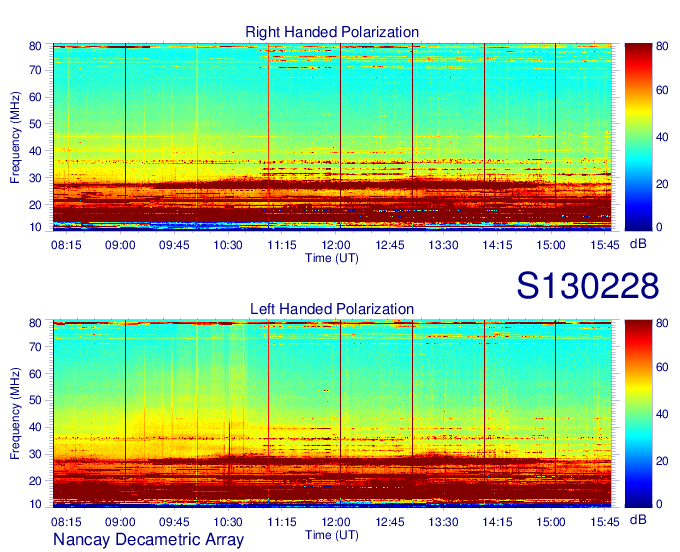680x552 pixels.
Task: Click the 80 MHz tick label on the top plot
Action: pos(35,46)
